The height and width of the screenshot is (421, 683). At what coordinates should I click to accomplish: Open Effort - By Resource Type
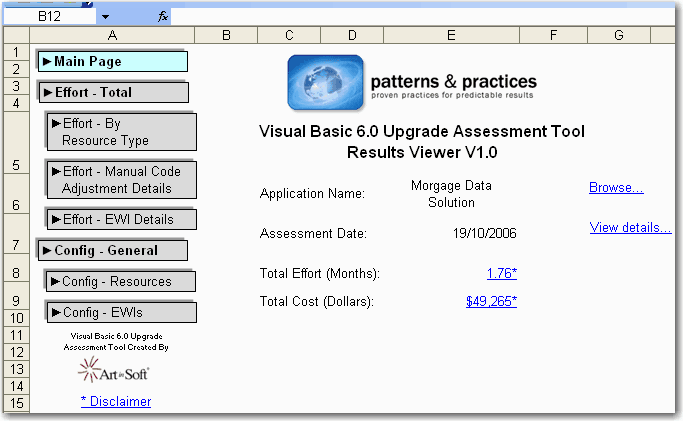[120, 132]
